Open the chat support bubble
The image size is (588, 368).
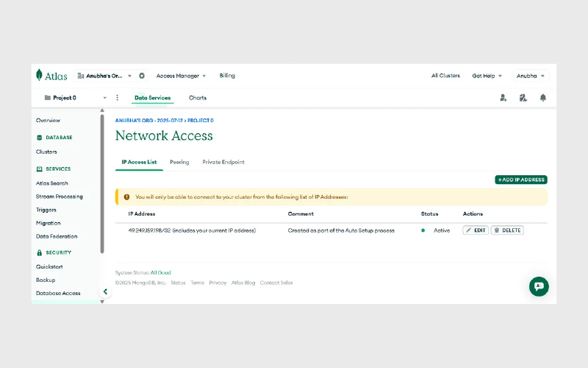pyautogui.click(x=539, y=286)
